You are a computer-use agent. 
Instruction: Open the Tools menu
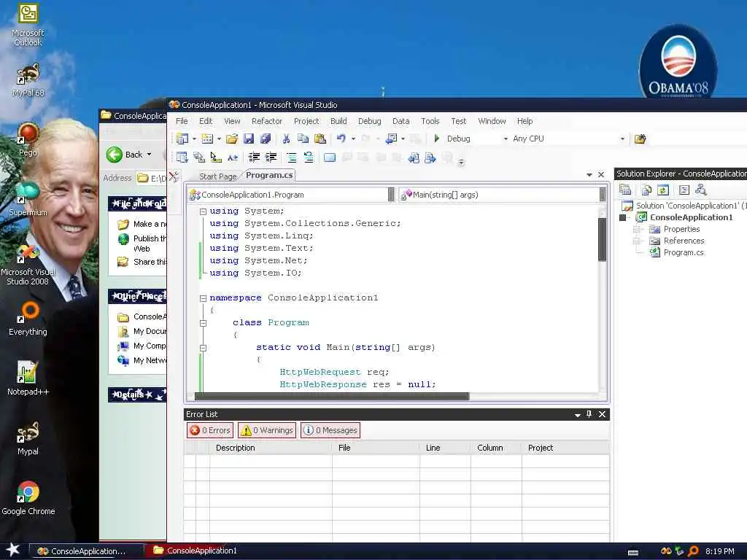point(430,121)
